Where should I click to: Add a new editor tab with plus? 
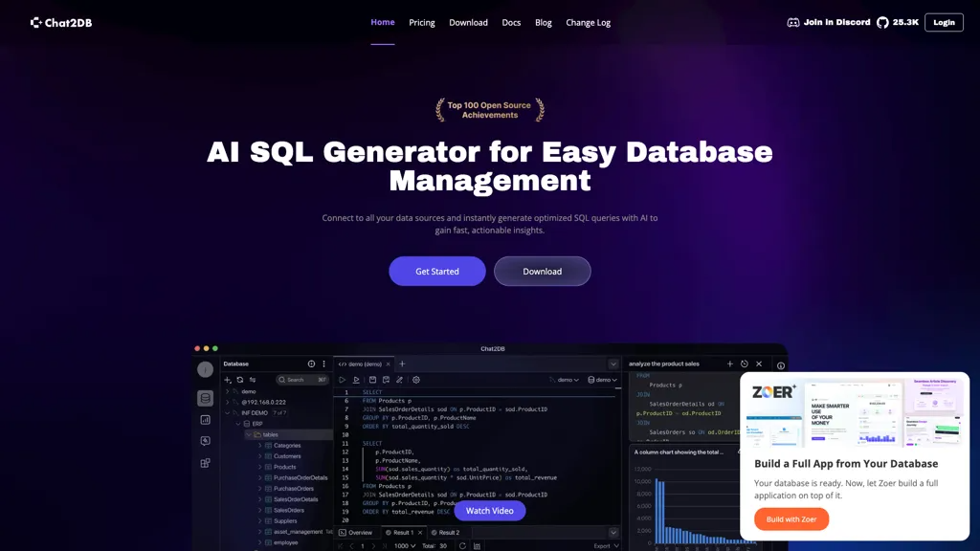point(403,364)
